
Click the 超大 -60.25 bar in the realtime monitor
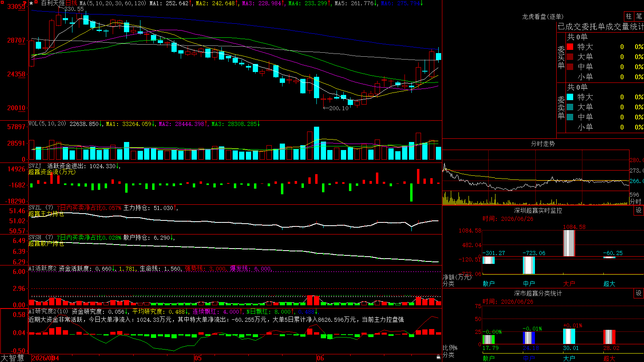point(609,257)
